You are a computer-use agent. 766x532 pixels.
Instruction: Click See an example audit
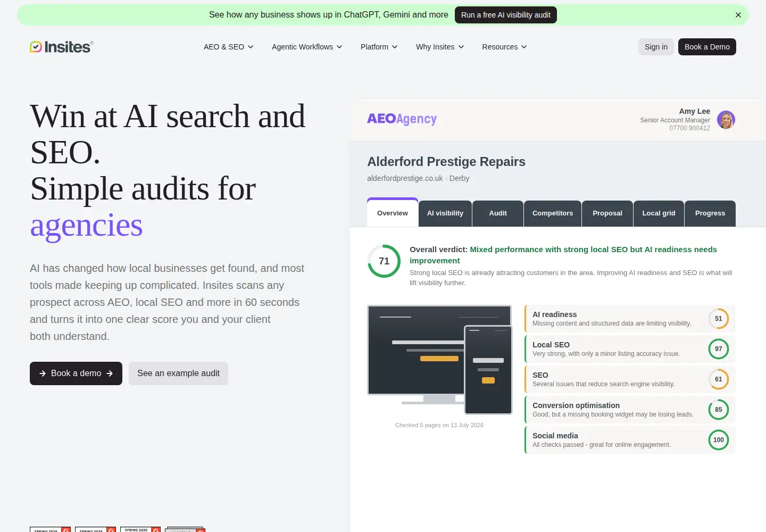(178, 373)
